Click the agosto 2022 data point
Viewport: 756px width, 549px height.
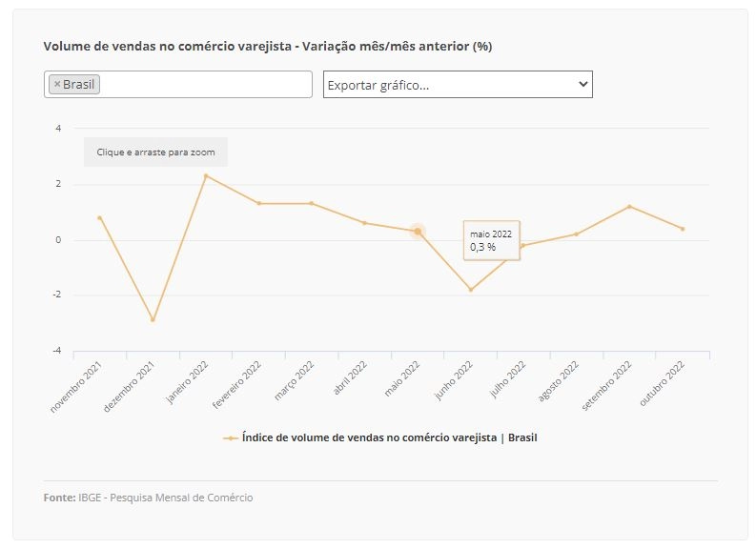(x=576, y=234)
